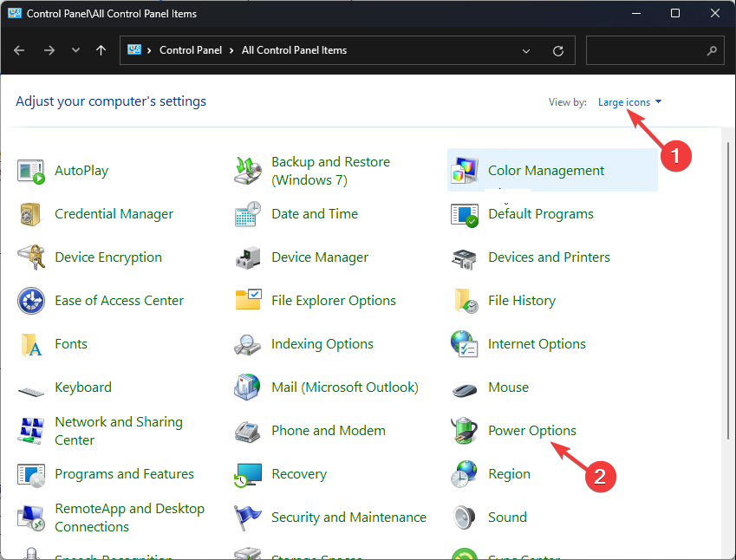
Task: Open the recent locations dropdown arrow
Action: (75, 51)
